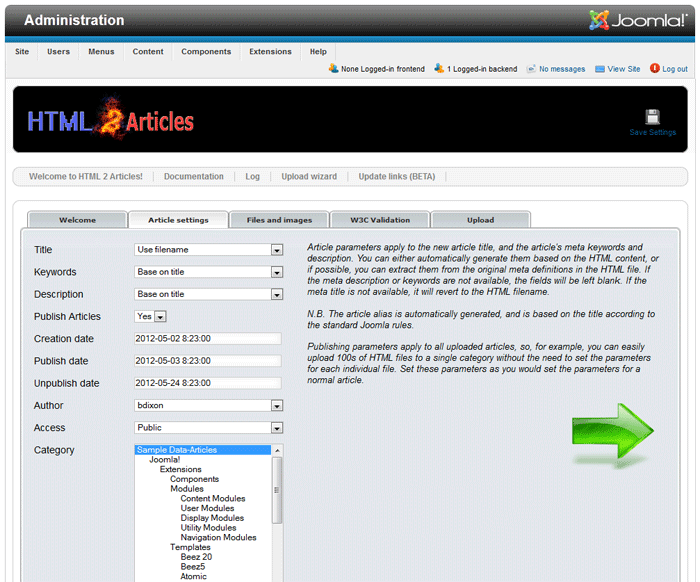
Task: Open the Access dropdown showing Public
Action: click(208, 428)
